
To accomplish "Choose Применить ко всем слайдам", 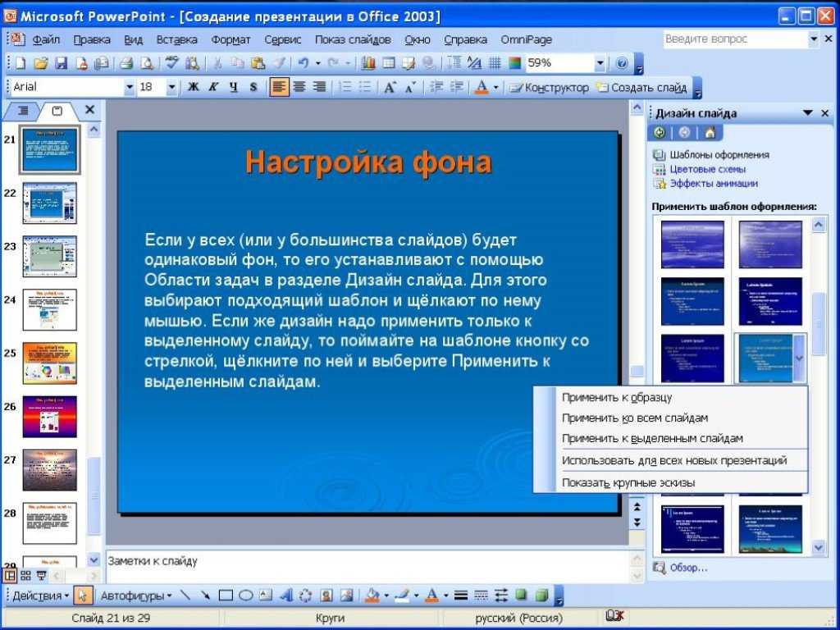I will coord(635,418).
